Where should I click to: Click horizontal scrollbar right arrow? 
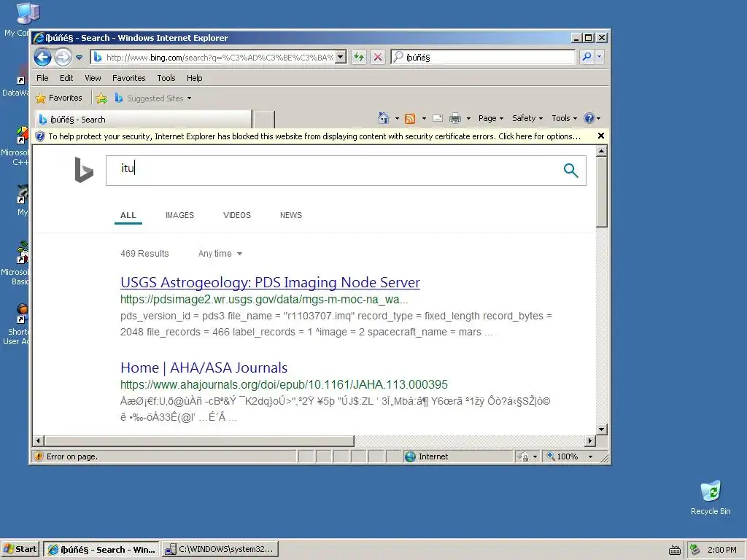click(x=590, y=440)
